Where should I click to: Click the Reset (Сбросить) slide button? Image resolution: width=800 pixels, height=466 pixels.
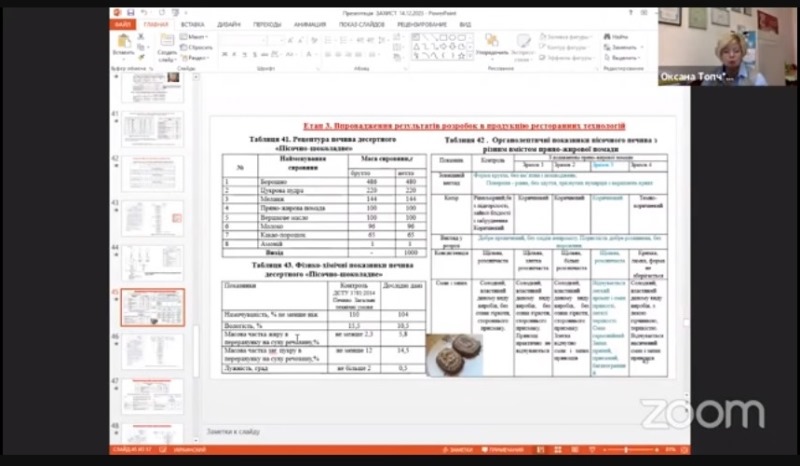(199, 47)
